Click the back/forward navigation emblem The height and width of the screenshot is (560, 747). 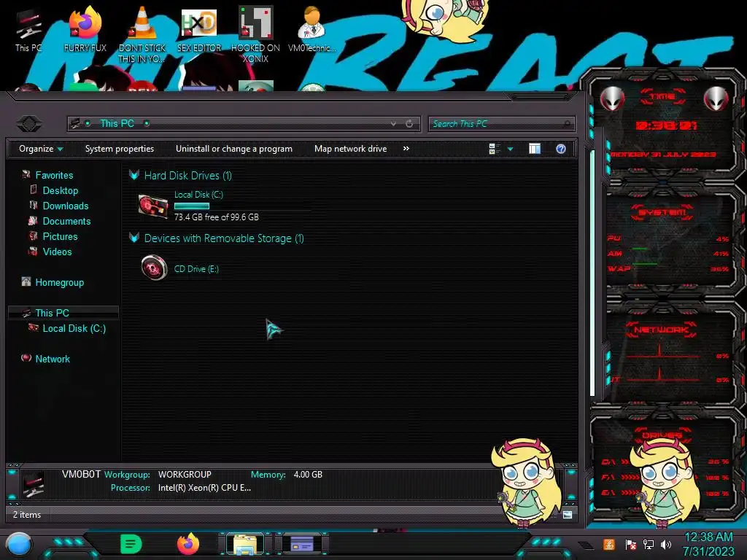(x=28, y=124)
